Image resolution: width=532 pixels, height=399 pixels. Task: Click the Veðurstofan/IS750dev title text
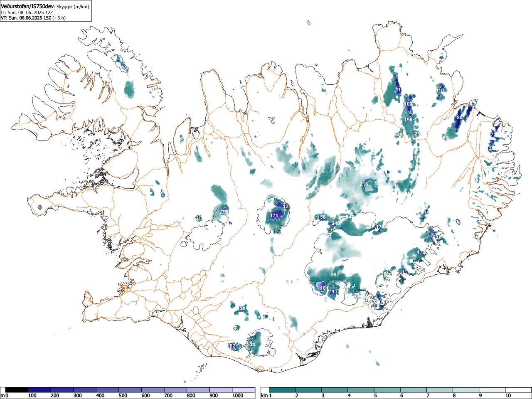[x=28, y=6]
